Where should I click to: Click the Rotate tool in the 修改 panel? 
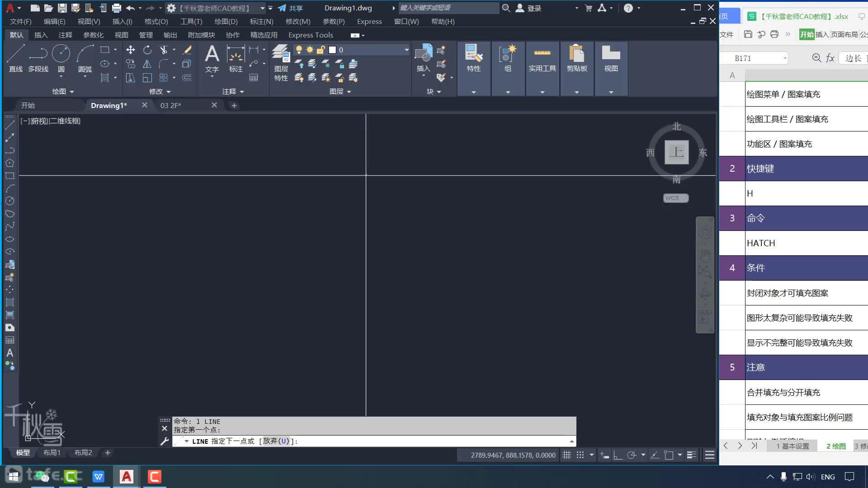pyautogui.click(x=147, y=50)
